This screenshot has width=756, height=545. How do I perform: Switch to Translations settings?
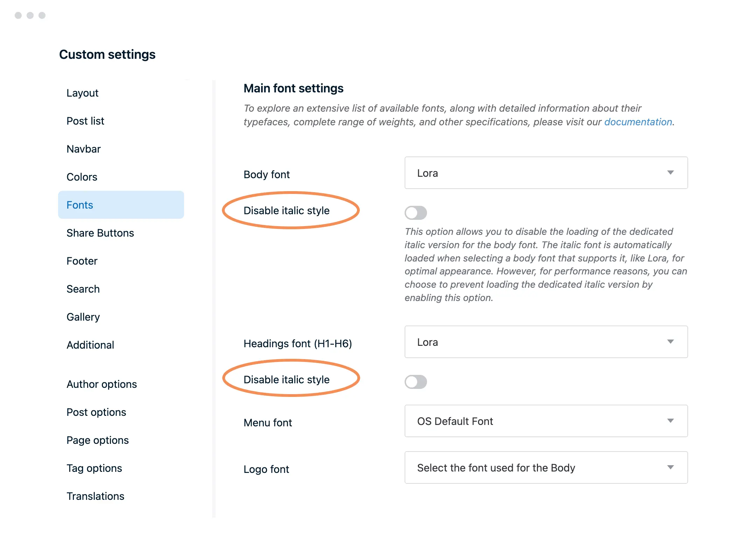[x=96, y=496]
